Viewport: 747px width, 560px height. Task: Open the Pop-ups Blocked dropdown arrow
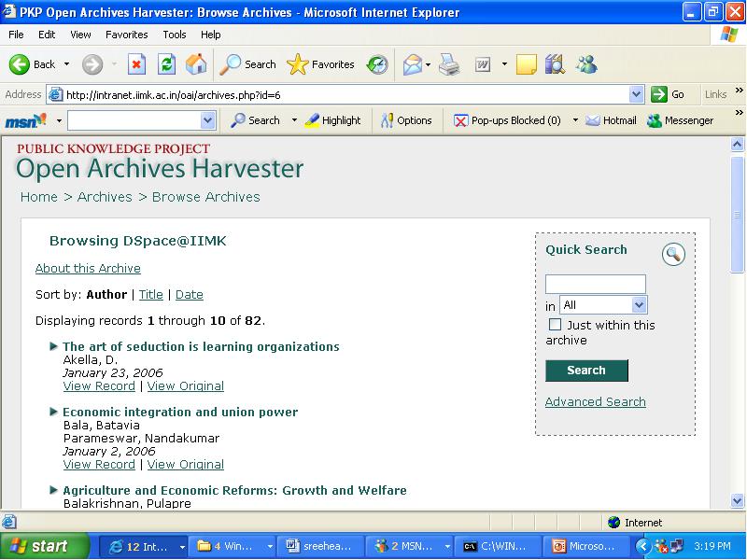[x=575, y=120]
